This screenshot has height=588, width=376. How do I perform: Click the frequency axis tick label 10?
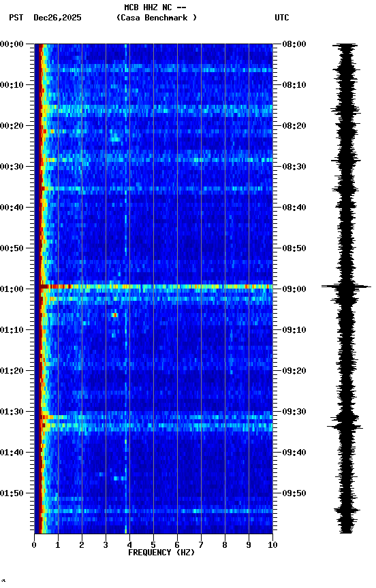(x=272, y=545)
